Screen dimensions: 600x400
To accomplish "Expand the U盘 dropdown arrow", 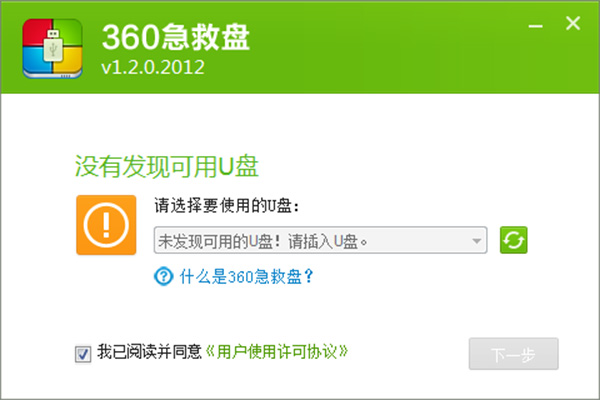I will (476, 241).
